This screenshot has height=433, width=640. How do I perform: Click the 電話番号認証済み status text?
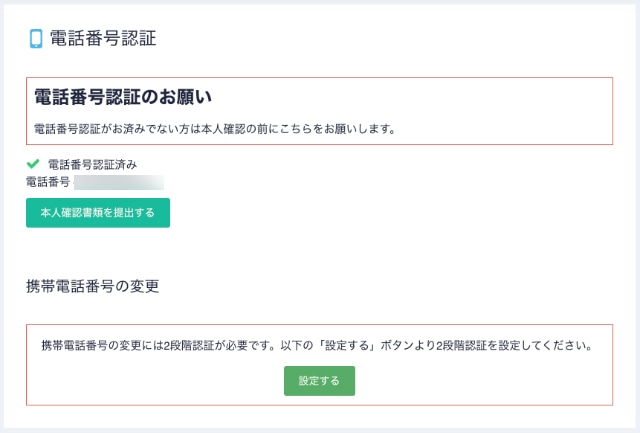[93, 164]
